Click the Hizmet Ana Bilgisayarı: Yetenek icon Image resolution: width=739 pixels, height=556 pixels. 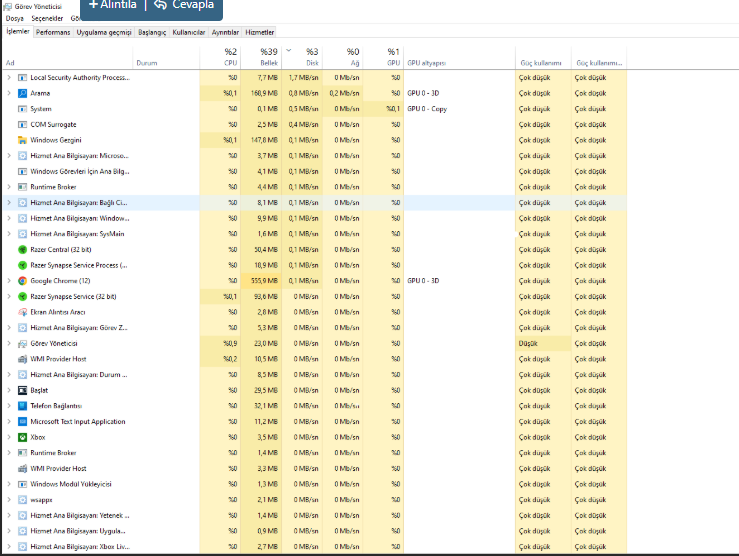pos(22,515)
